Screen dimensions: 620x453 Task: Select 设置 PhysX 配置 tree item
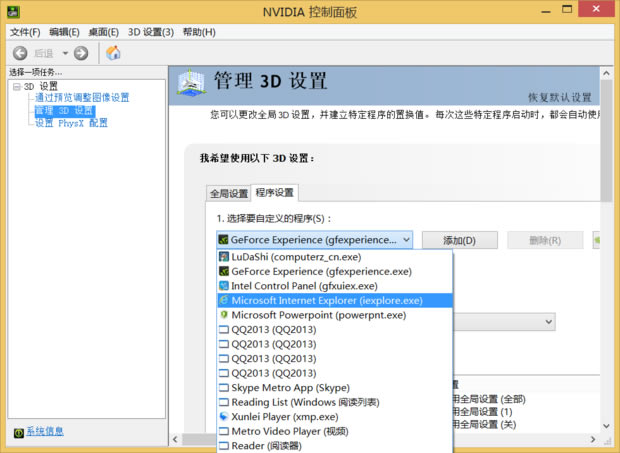pos(71,123)
